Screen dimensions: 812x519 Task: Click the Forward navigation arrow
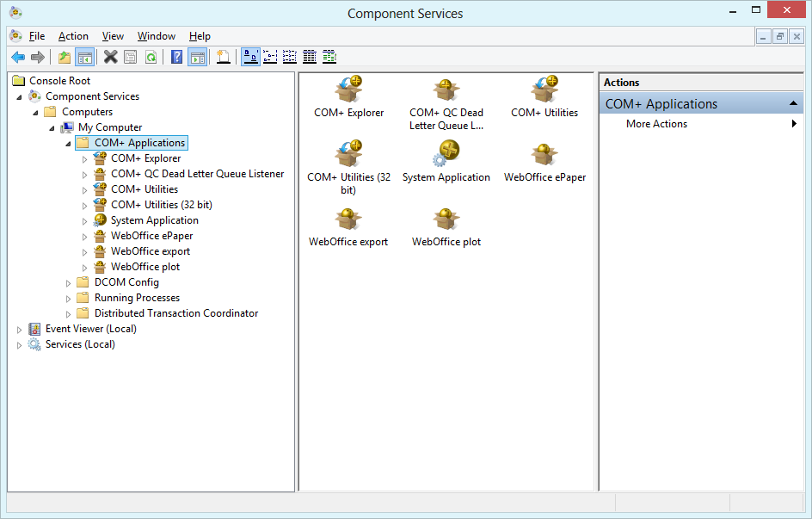(x=37, y=57)
